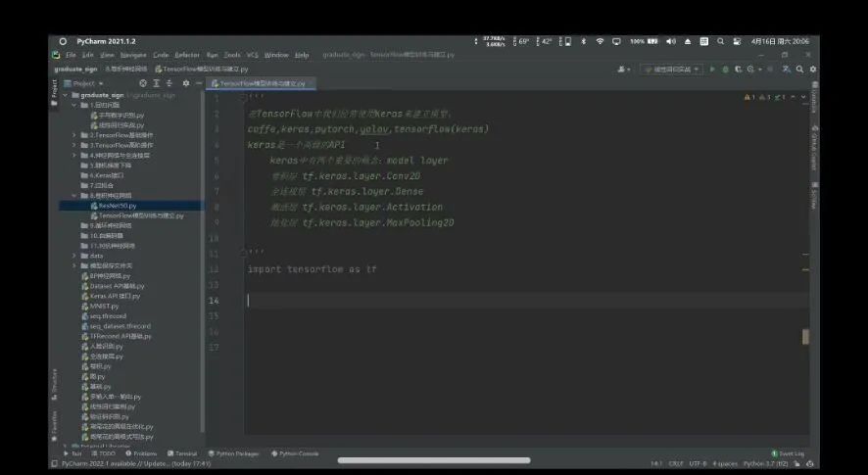Expand the 2.TensorFlow folder in tree
The height and width of the screenshot is (475, 868).
pyautogui.click(x=73, y=135)
